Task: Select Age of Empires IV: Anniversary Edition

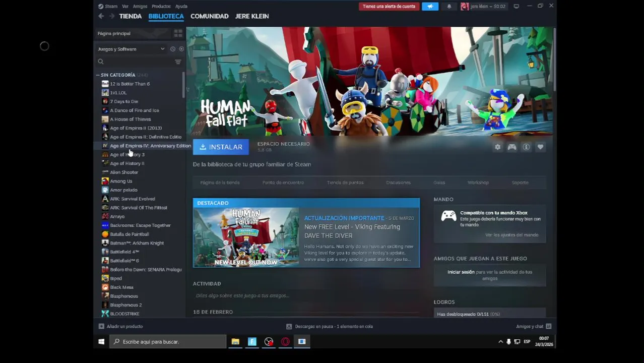Action: tap(150, 146)
